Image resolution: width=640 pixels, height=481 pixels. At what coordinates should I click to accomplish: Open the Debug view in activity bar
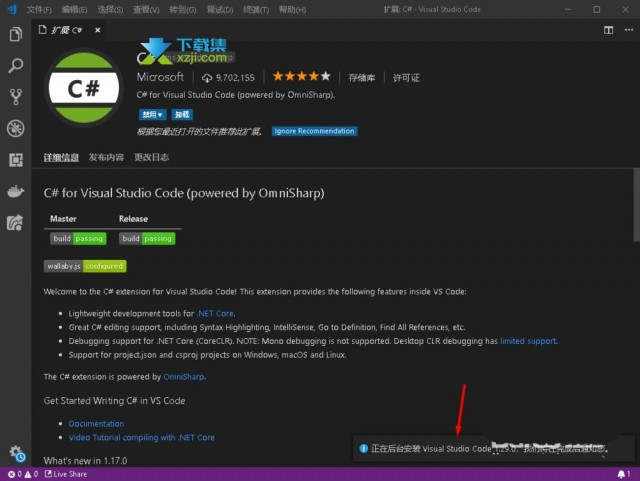click(16, 128)
